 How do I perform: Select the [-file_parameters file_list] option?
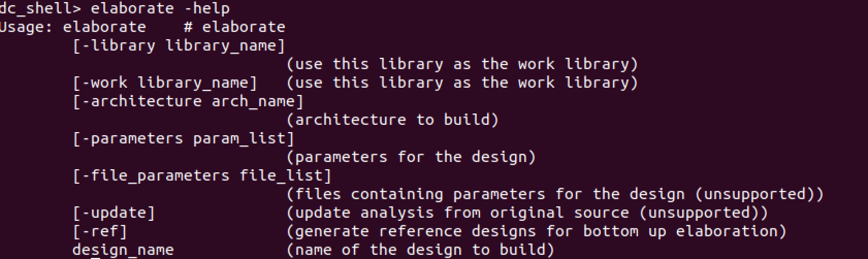pos(202,176)
